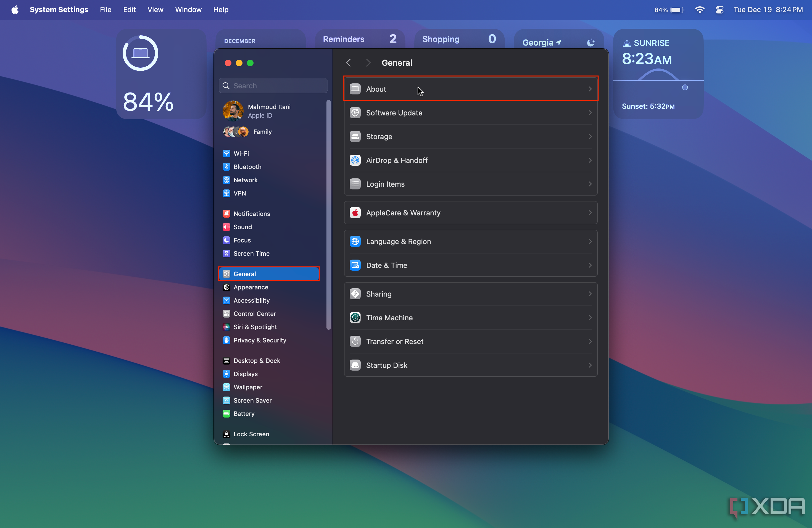This screenshot has width=812, height=528.
Task: Click the Sharing icon
Action: [x=355, y=294]
